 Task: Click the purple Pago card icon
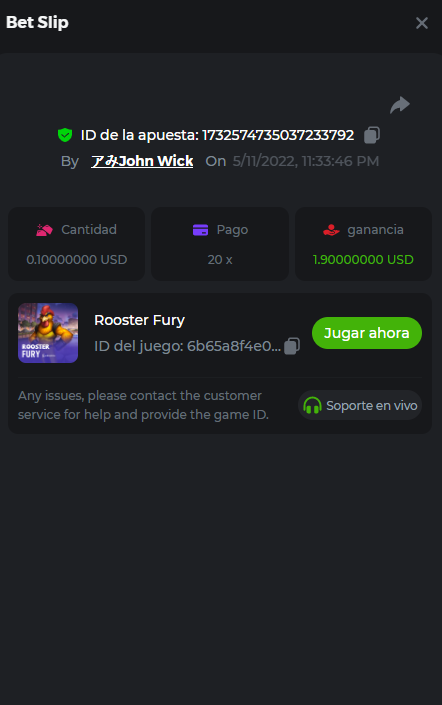[x=200, y=230]
